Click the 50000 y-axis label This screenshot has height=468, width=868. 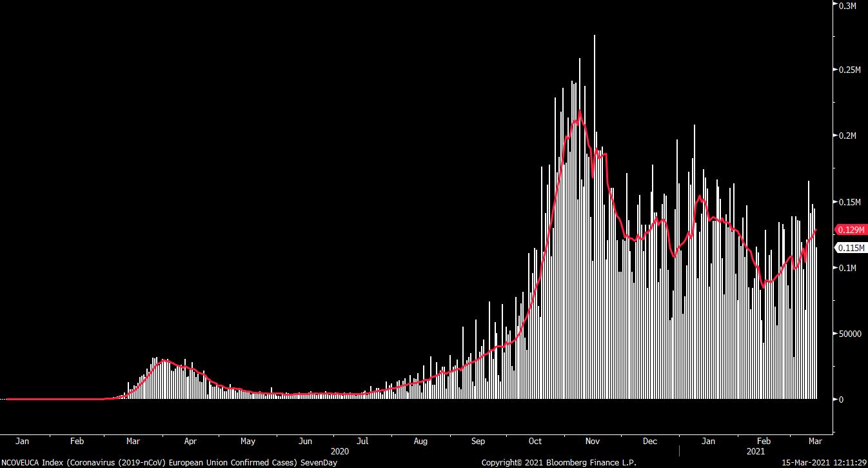tap(849, 334)
